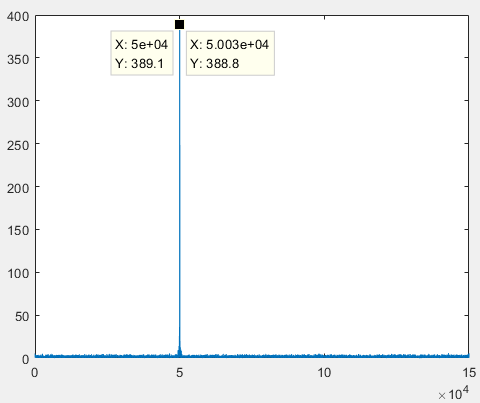Click the x-axis tick label 5
Viewport: 480px width, 403px height.
pyautogui.click(x=180, y=373)
